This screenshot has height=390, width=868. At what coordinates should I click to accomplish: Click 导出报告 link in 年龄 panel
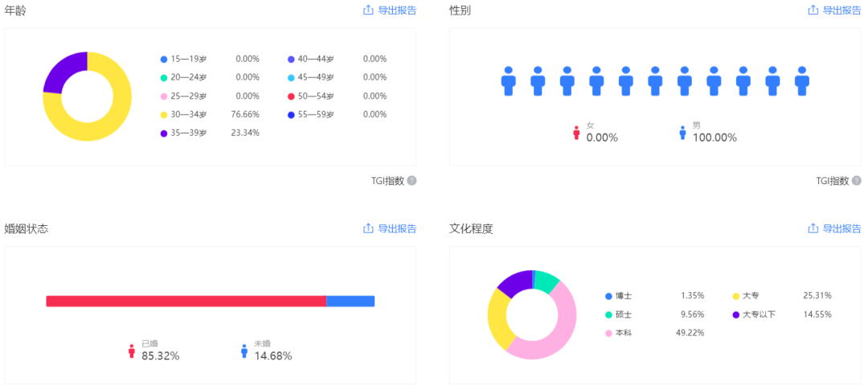(398, 10)
